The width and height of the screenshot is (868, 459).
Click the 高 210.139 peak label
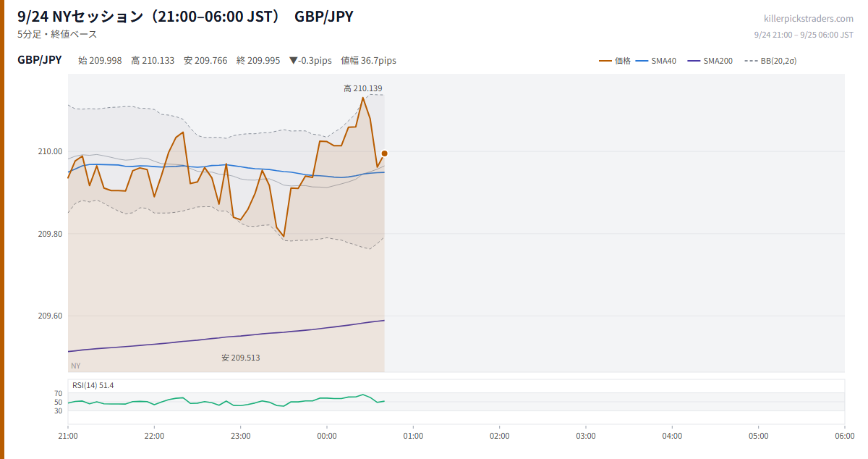363,88
